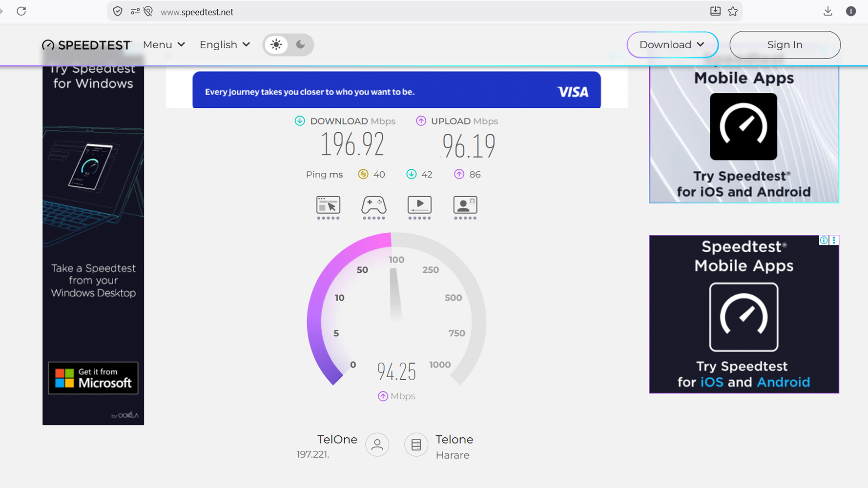The height and width of the screenshot is (488, 868).
Task: Click the purple upload ping icon
Action: point(459,174)
